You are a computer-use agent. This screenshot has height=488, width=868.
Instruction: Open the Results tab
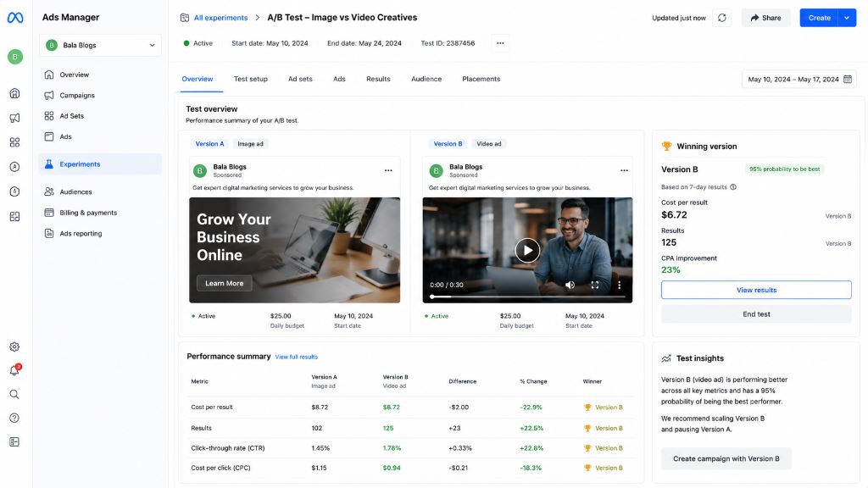click(x=378, y=79)
